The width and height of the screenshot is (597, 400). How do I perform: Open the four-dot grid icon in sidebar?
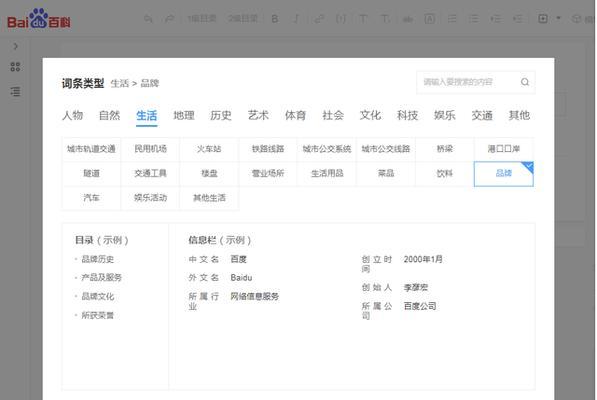pos(15,67)
